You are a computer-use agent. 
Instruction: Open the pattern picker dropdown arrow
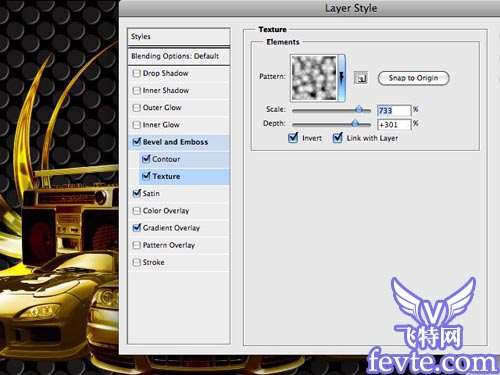[341, 78]
